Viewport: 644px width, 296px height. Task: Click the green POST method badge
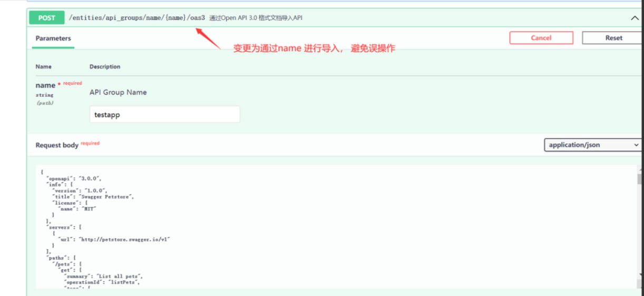[x=46, y=18]
